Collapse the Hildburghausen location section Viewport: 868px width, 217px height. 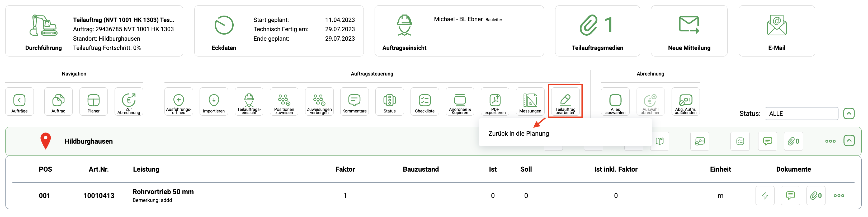(849, 140)
